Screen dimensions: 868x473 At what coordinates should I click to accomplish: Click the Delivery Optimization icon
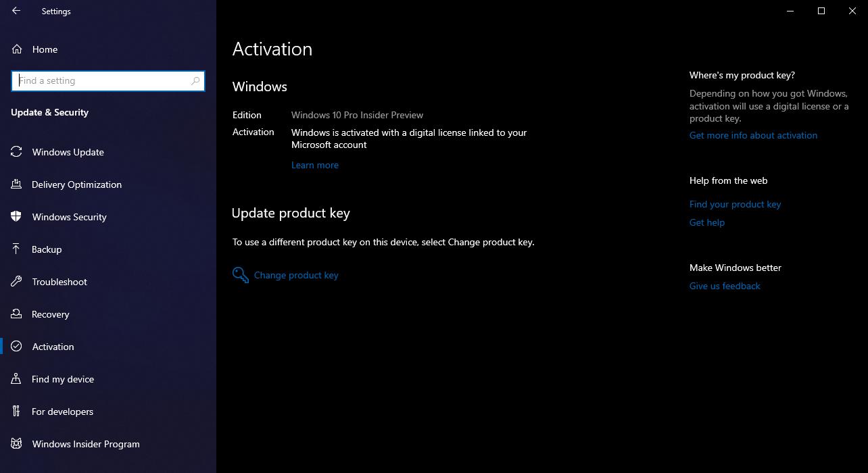point(17,184)
